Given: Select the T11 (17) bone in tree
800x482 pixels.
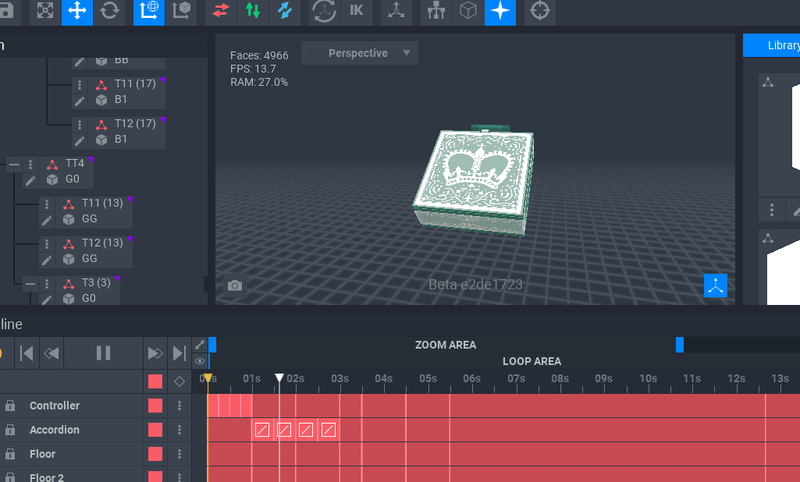Looking at the screenshot, I should coord(135,84).
